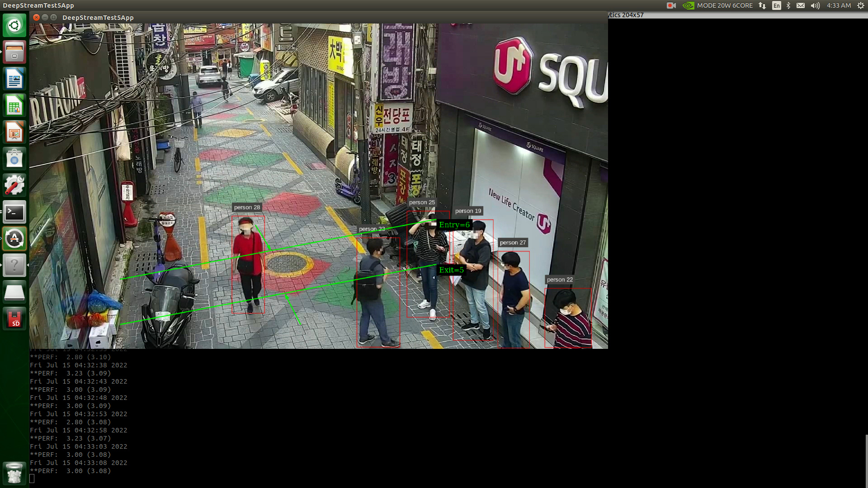Click the person 27 detection label
The width and height of the screenshot is (868, 488).
coord(513,243)
